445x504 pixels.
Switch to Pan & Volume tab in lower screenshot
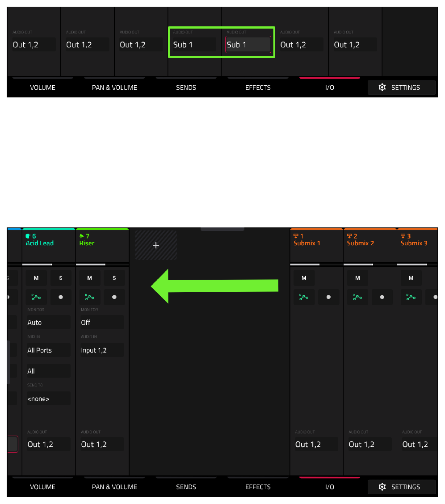[114, 487]
